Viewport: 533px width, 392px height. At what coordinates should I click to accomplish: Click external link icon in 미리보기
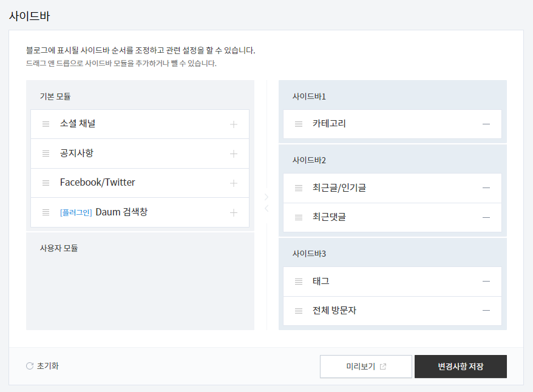point(383,367)
